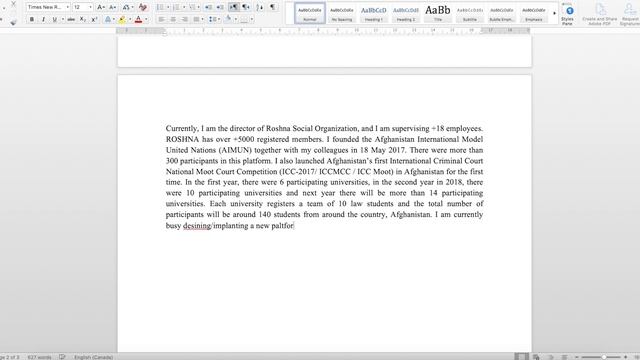The width and height of the screenshot is (640, 360).
Task: Apply paragraph shading
Action: 229,20
